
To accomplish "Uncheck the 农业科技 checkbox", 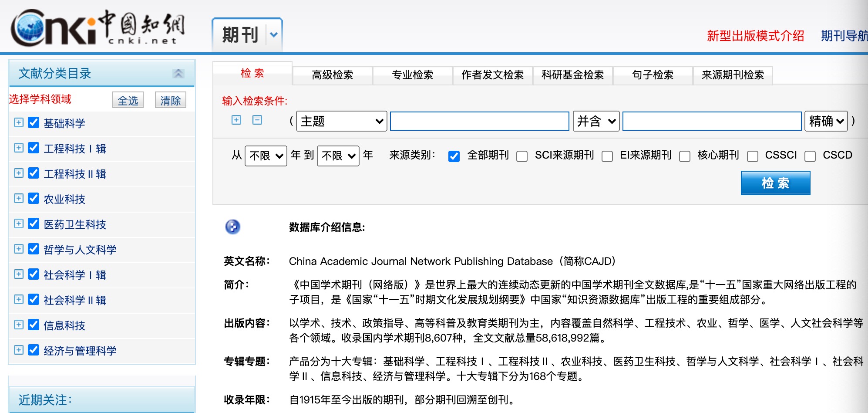I will (34, 198).
